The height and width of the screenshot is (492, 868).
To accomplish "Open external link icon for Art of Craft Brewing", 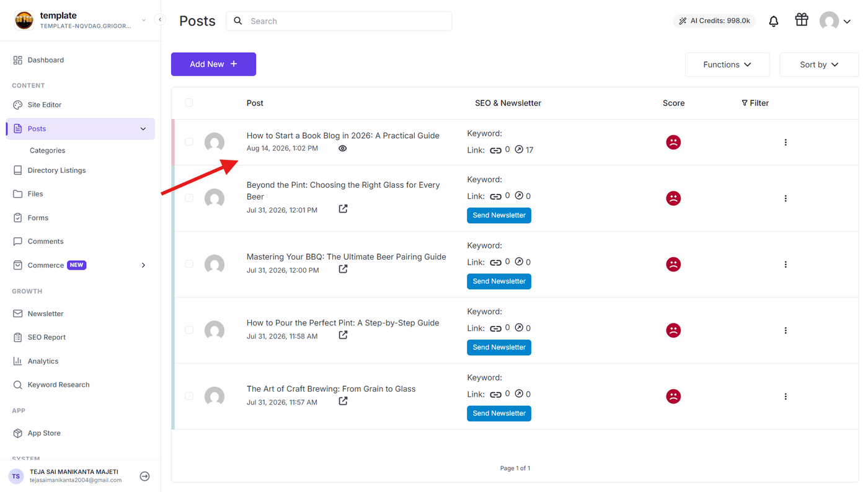I will pyautogui.click(x=343, y=401).
